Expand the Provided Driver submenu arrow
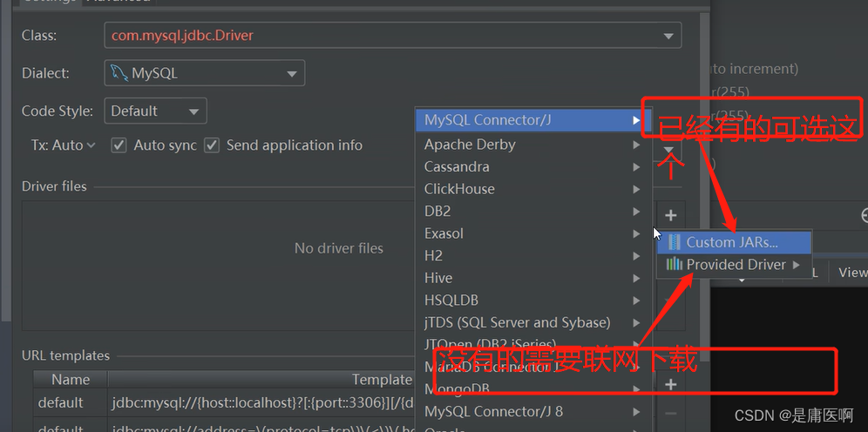The width and height of the screenshot is (868, 432). (x=796, y=265)
